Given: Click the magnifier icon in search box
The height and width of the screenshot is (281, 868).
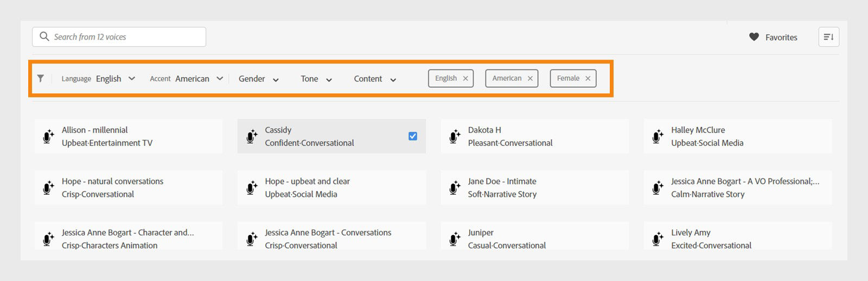Looking at the screenshot, I should [x=44, y=36].
